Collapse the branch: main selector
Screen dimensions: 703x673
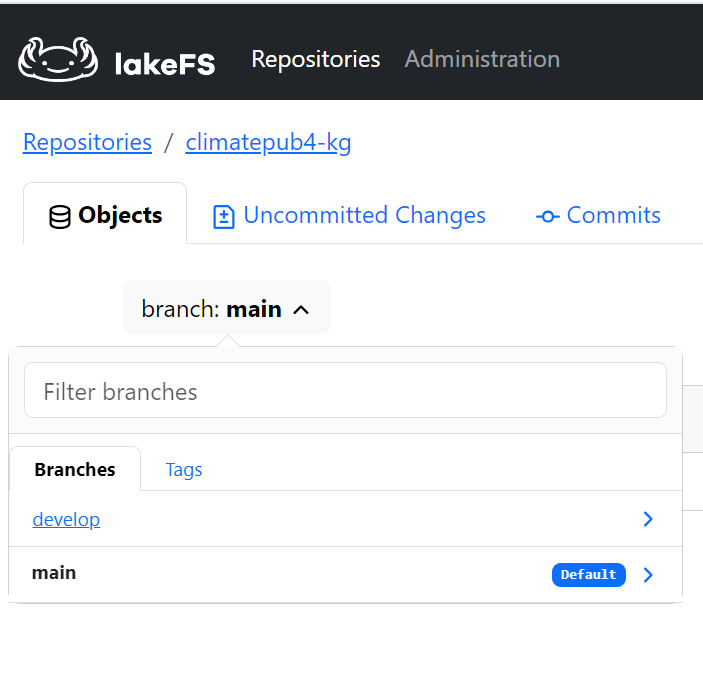226,309
